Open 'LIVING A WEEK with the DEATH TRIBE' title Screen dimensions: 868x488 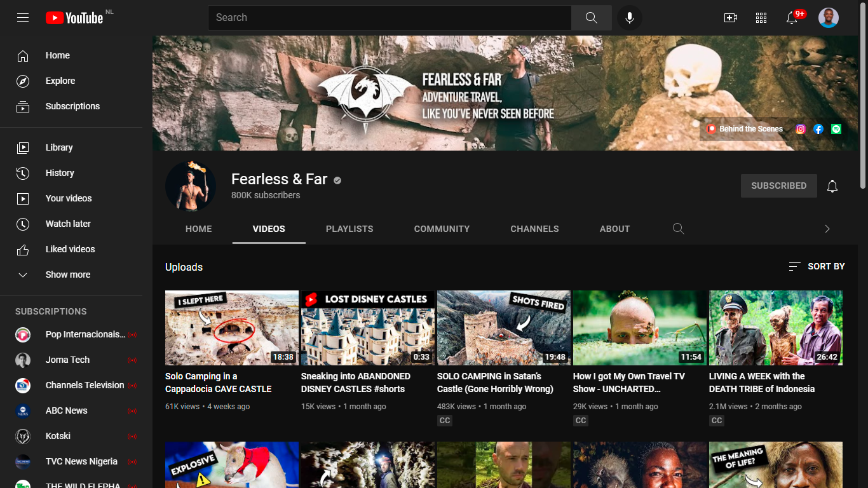point(762,383)
